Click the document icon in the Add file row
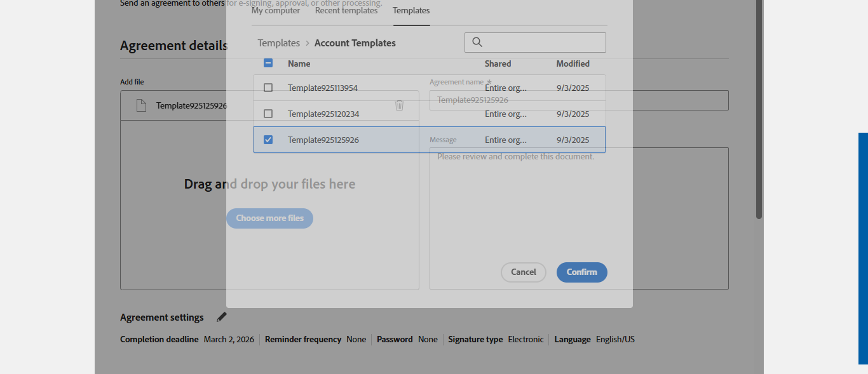 click(x=142, y=105)
